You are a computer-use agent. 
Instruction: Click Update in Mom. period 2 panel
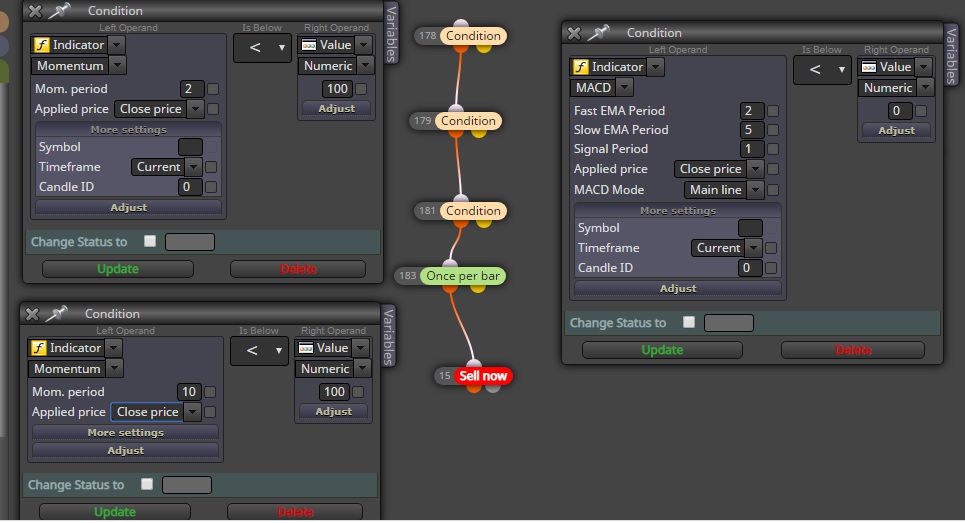118,269
